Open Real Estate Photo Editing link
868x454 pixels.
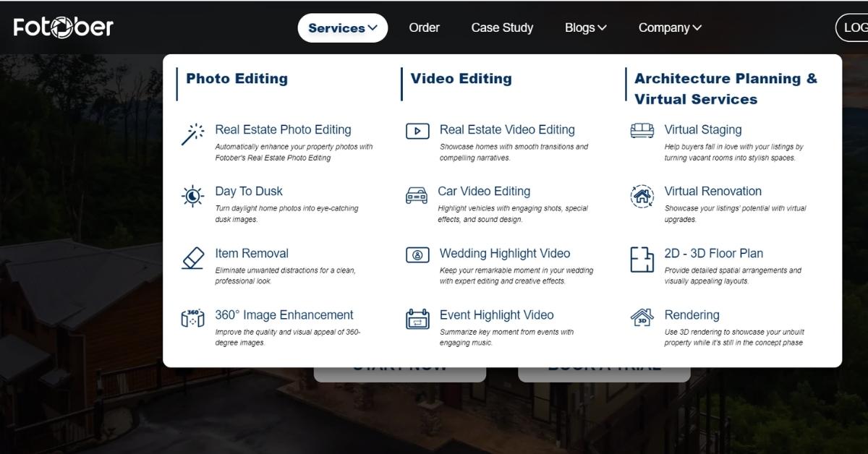coord(283,129)
